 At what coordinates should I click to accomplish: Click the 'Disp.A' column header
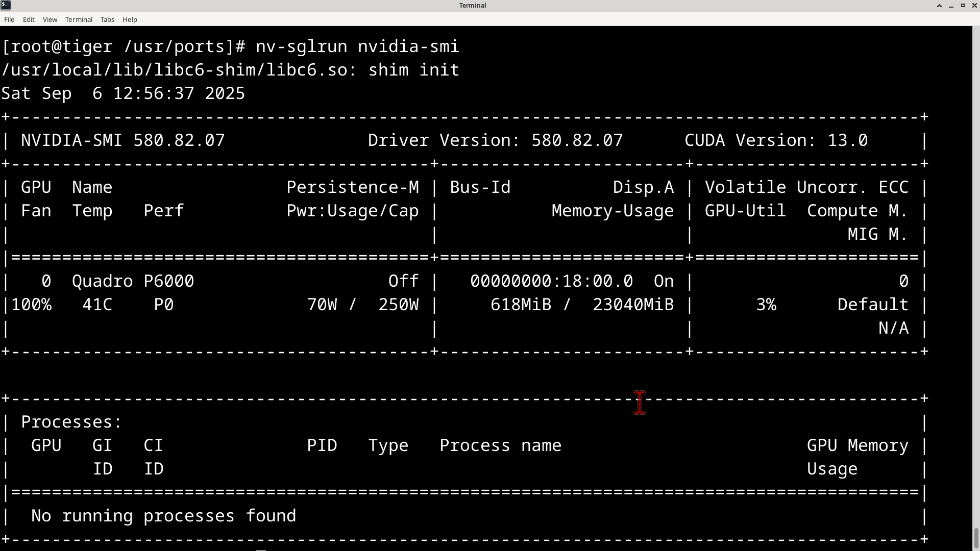[x=643, y=187]
